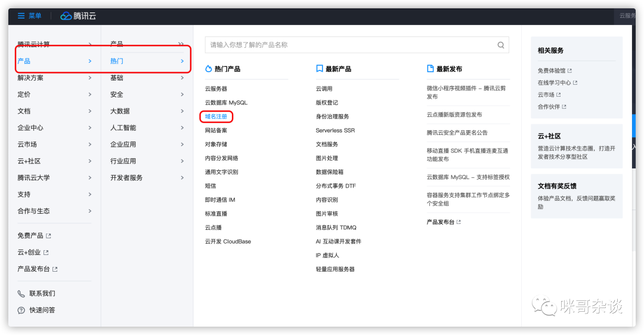Click the search magnifier icon

pyautogui.click(x=501, y=45)
